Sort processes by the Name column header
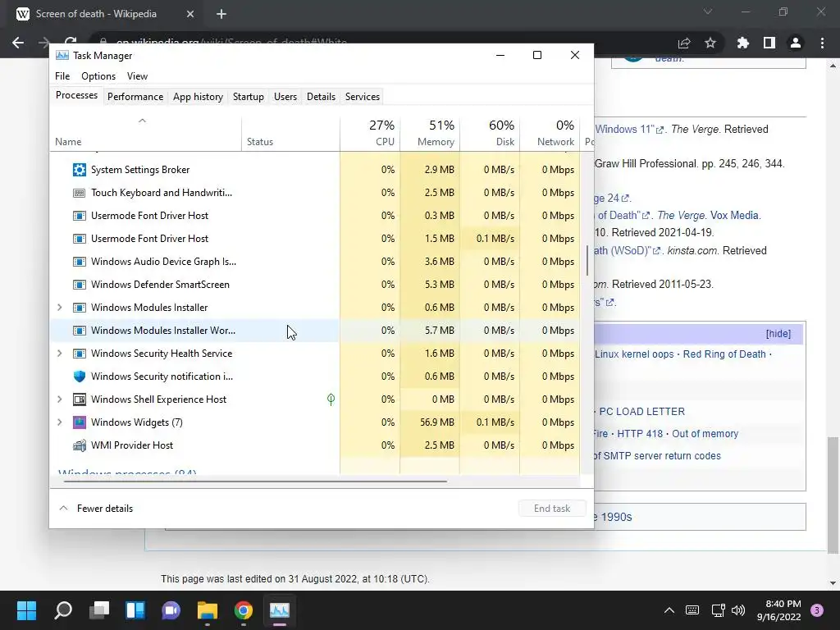Image resolution: width=840 pixels, height=630 pixels. (145, 133)
